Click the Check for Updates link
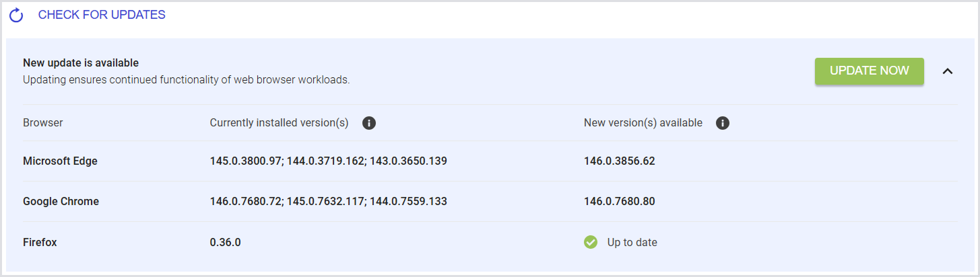 click(102, 15)
